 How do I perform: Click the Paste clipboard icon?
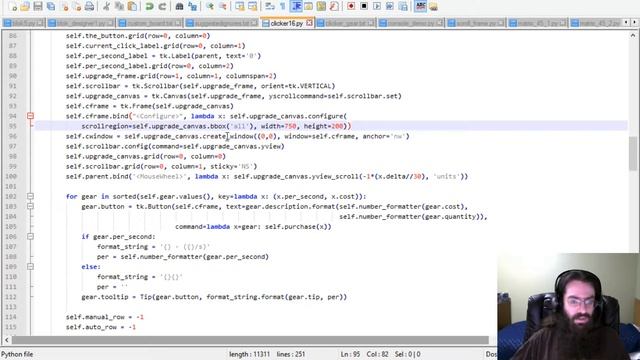132,6
